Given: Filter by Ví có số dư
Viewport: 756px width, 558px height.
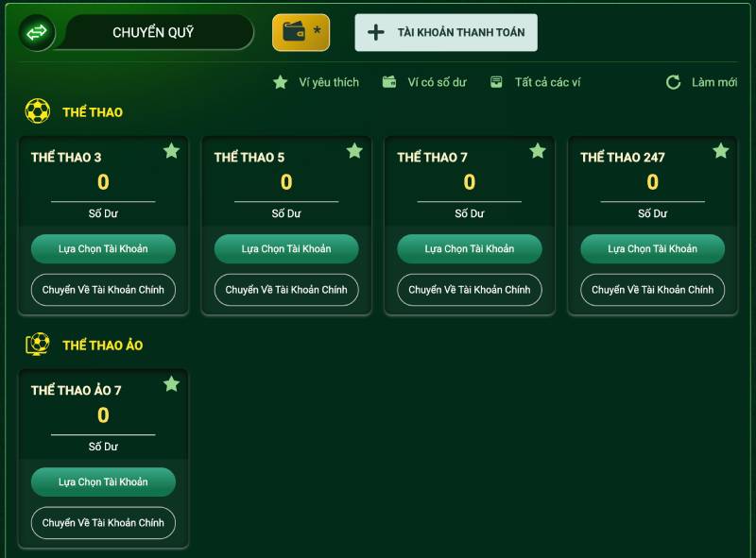Looking at the screenshot, I should [x=424, y=82].
